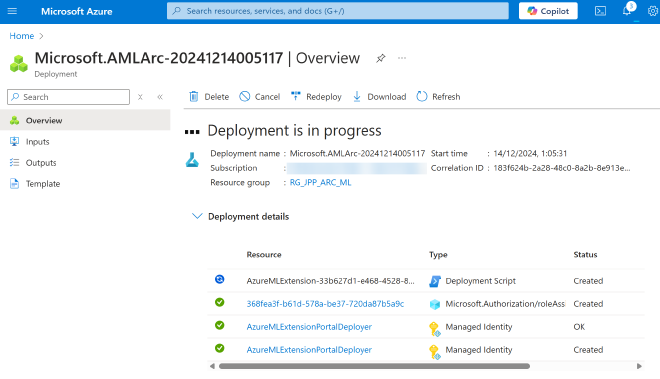Click the scrollbar right arrow of the table
The width and height of the screenshot is (660, 379).
click(639, 366)
